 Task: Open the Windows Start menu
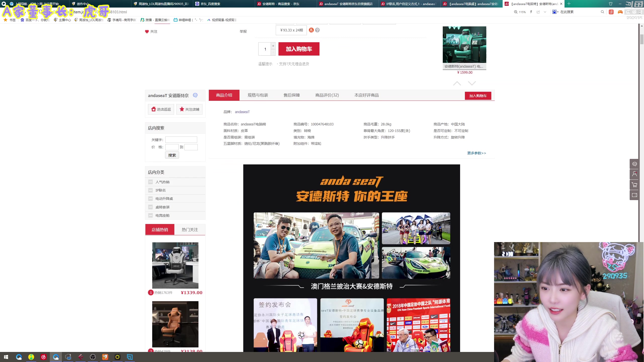click(6, 357)
